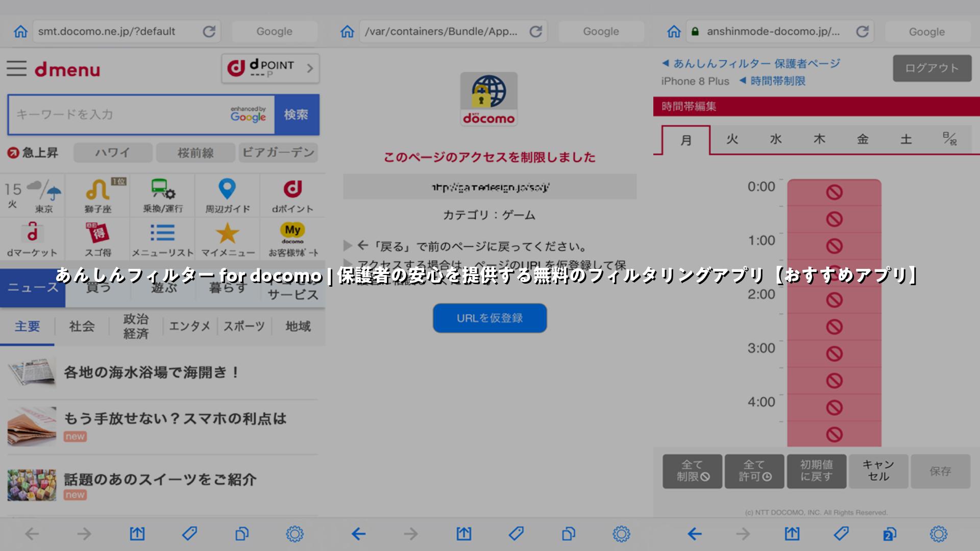Screen dimensions: 980x551
Task: Select the 月 day tab
Action: [686, 140]
